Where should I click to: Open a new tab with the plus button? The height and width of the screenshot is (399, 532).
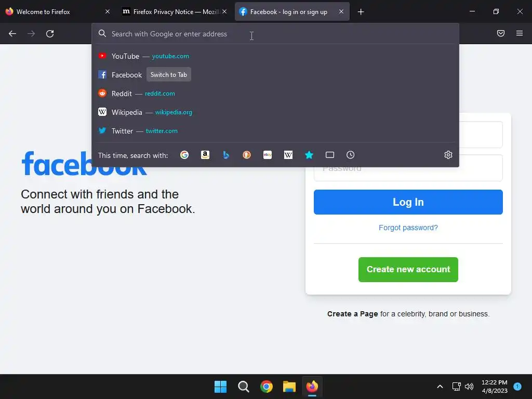coord(361,12)
